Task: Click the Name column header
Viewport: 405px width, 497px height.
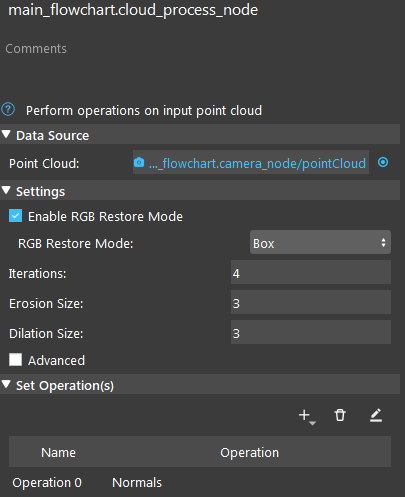Action: pyautogui.click(x=58, y=452)
